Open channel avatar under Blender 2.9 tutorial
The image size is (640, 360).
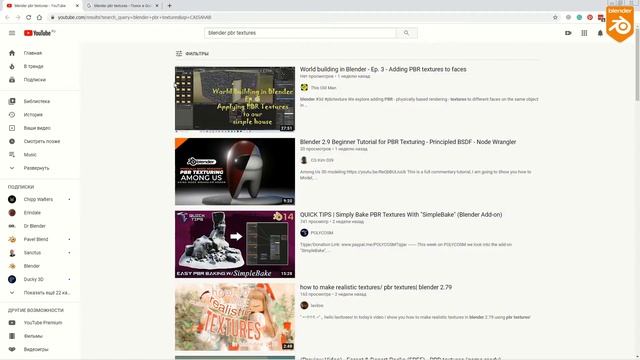click(304, 160)
